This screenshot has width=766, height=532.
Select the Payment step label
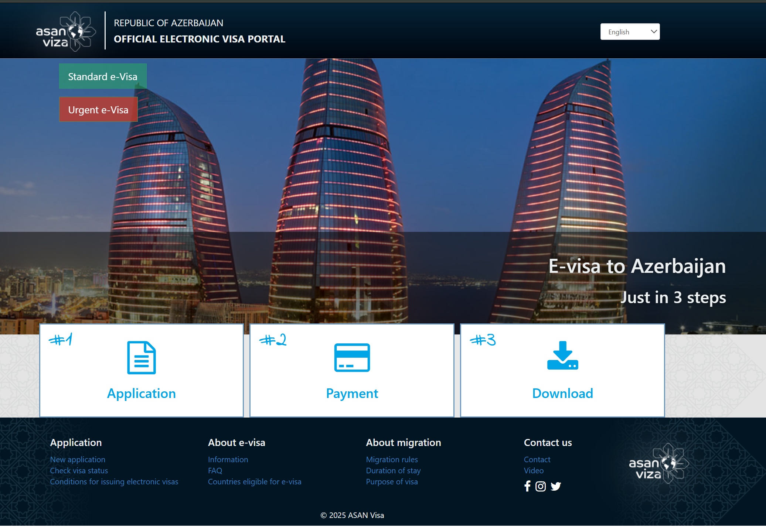click(x=352, y=394)
